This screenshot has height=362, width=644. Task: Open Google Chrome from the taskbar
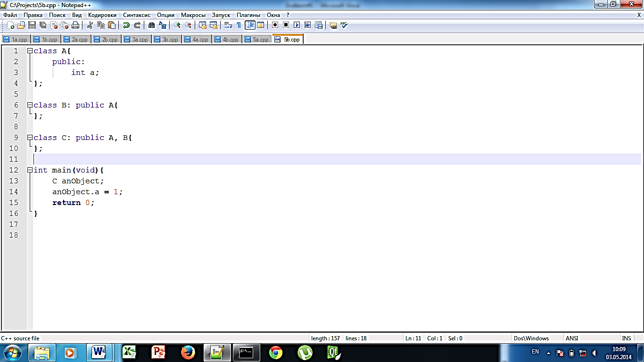[276, 353]
